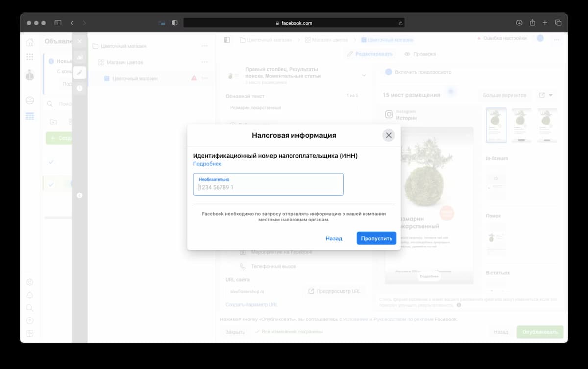The width and height of the screenshot is (588, 369).
Task: Select the Магазин цветов ad set row
Action: point(151,62)
